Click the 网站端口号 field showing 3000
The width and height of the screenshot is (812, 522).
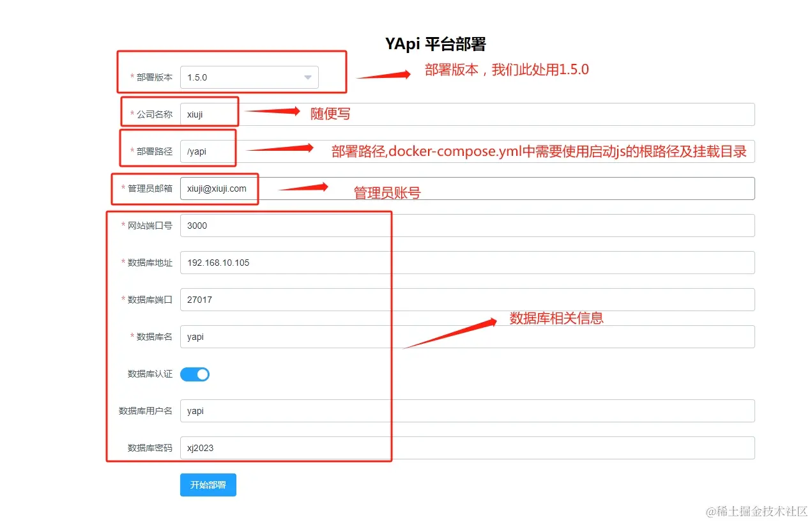point(467,226)
